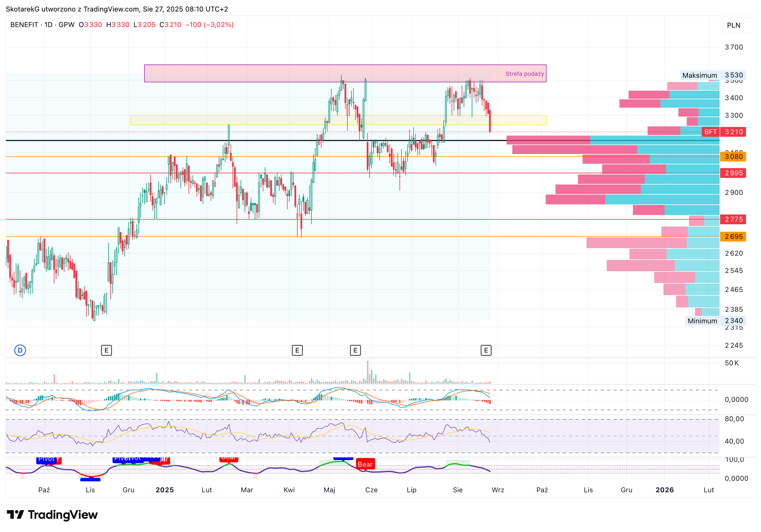
Task: Click the Wrz month label
Action: point(498,490)
